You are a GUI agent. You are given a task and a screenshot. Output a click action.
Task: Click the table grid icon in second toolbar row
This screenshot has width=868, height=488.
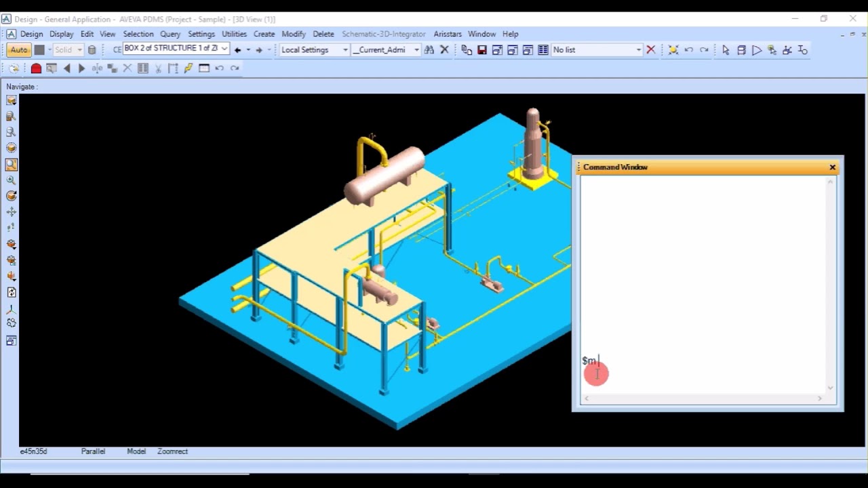(143, 68)
